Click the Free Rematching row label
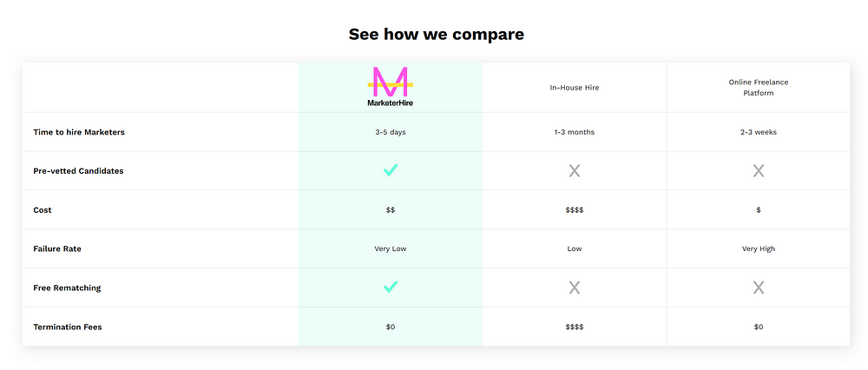Image resolution: width=868 pixels, height=370 pixels. 67,288
